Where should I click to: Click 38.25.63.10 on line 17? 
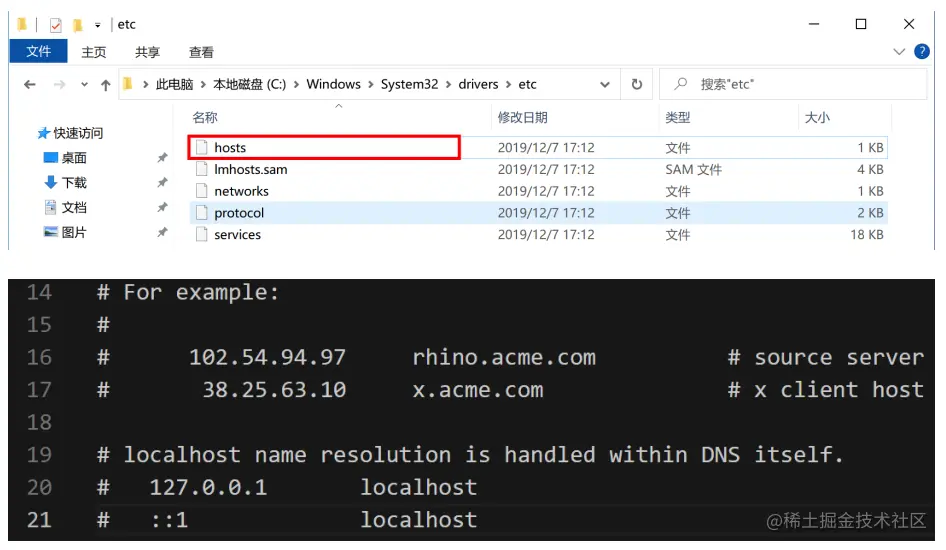[274, 390]
